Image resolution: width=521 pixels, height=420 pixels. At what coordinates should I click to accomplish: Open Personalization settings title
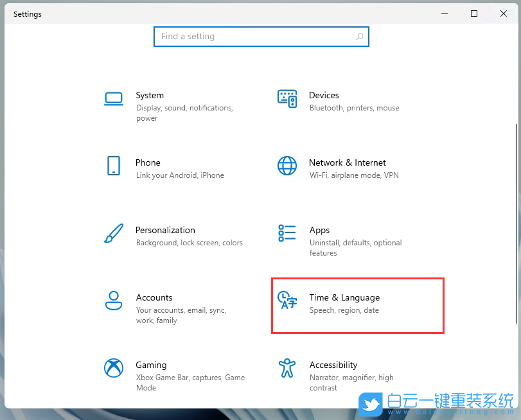click(165, 230)
